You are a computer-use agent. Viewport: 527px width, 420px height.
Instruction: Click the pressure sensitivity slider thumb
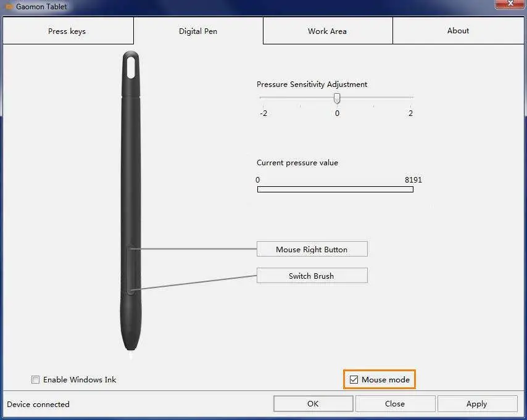click(337, 99)
